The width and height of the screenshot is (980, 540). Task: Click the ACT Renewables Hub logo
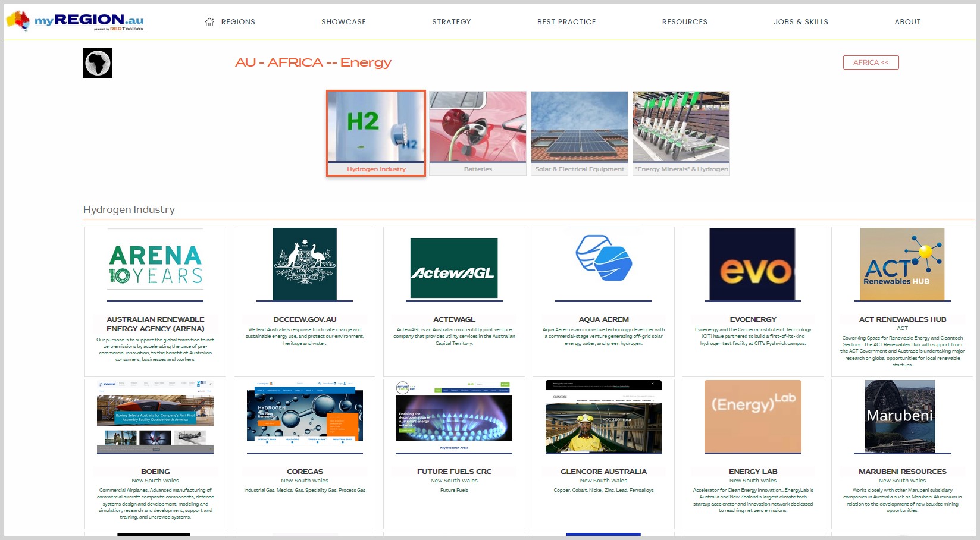902,264
